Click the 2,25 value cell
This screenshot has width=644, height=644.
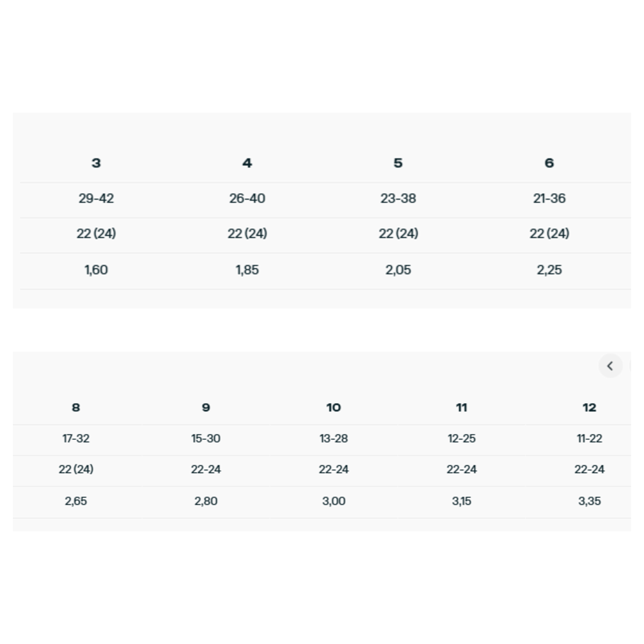(x=549, y=270)
